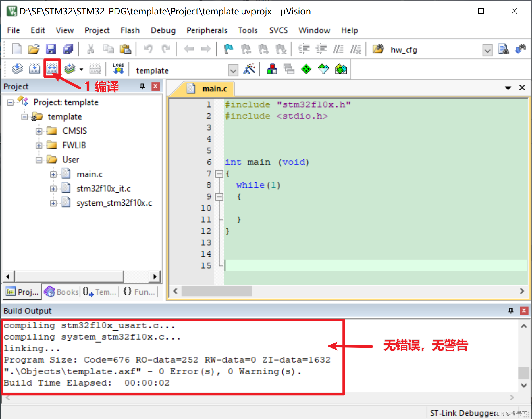Switch to the Templates panel tab
The width and height of the screenshot is (532, 419).
[100, 292]
